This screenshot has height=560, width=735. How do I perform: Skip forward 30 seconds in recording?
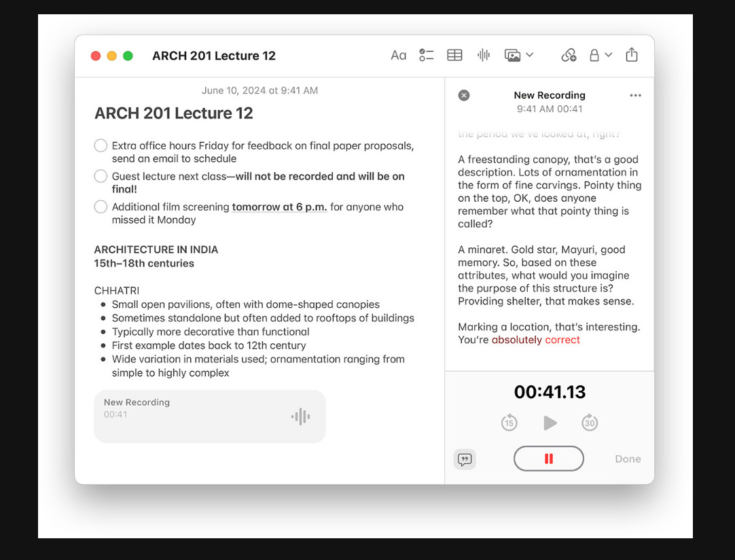click(x=590, y=423)
